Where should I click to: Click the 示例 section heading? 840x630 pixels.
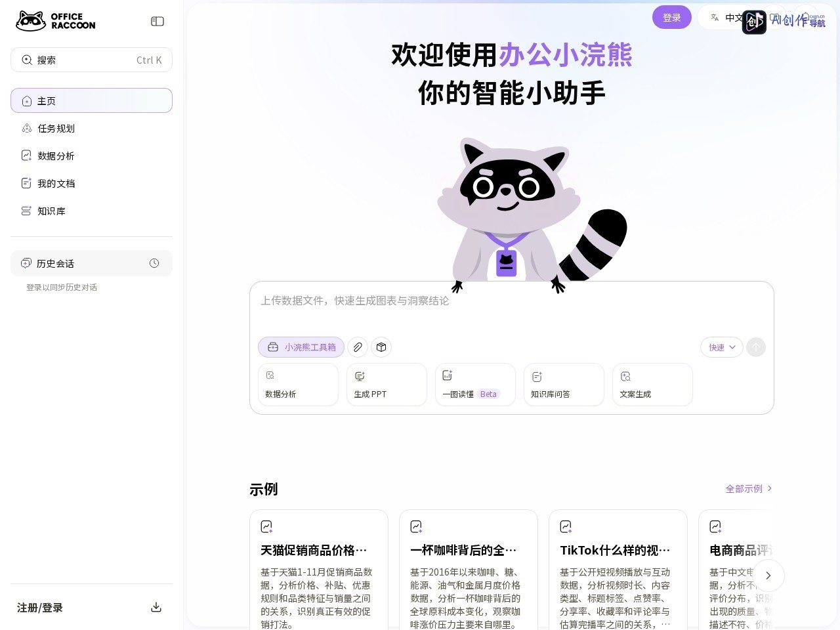[x=264, y=489]
